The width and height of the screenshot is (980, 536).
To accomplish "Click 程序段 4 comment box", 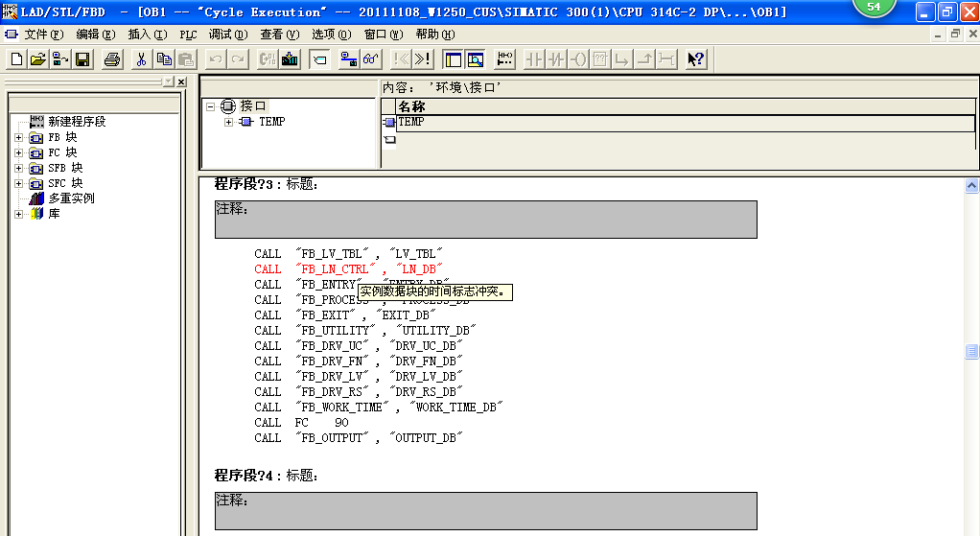I will pos(485,511).
